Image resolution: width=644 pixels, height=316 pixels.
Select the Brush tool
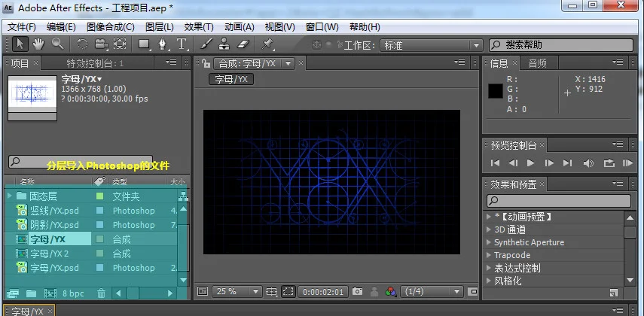206,44
